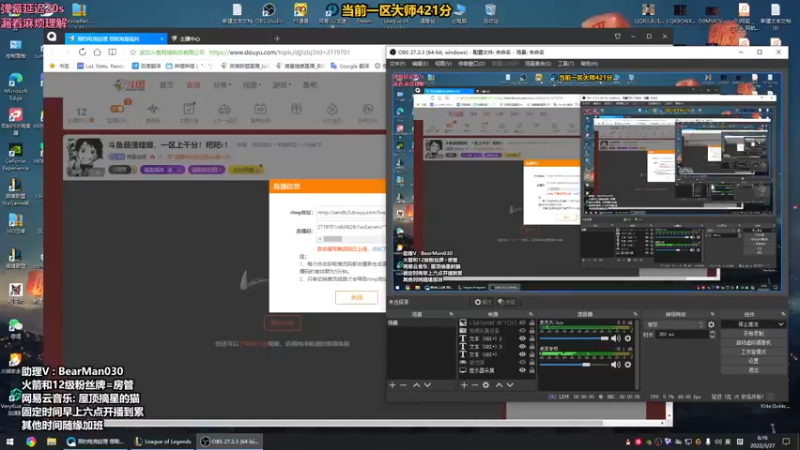Click the source Properties gear button

point(482,302)
